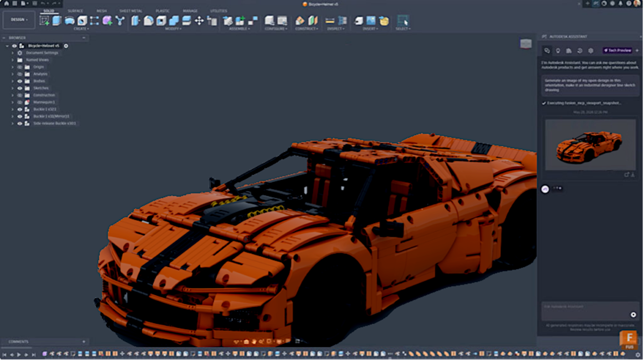Download the generated car image
Screen dimensions: 644x361
tap(633, 175)
